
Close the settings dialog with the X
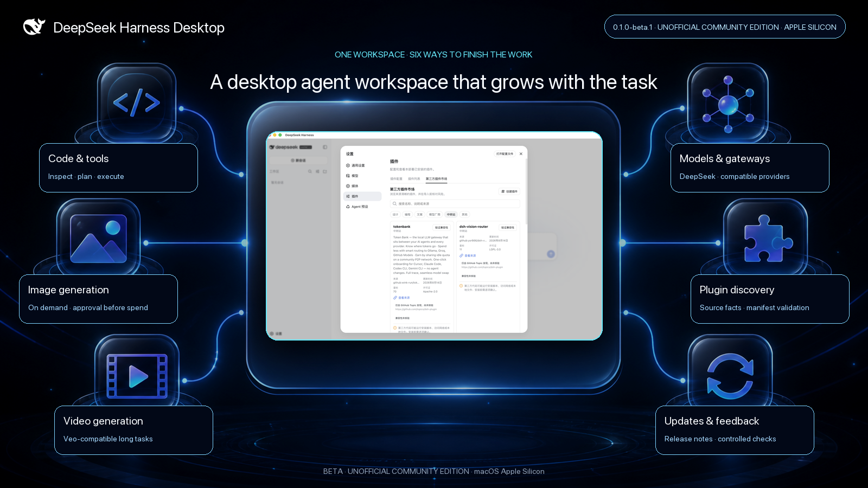click(x=521, y=154)
